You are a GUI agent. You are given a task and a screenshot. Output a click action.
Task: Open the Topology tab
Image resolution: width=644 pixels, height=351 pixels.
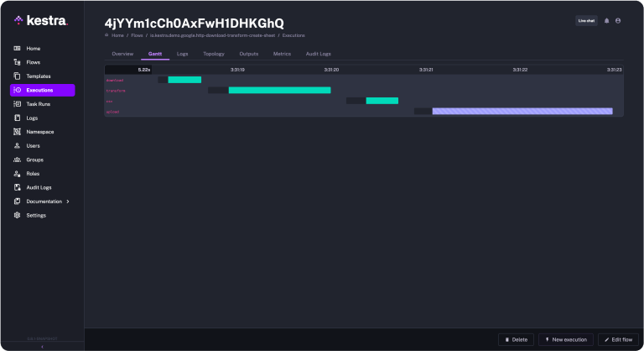tap(213, 54)
